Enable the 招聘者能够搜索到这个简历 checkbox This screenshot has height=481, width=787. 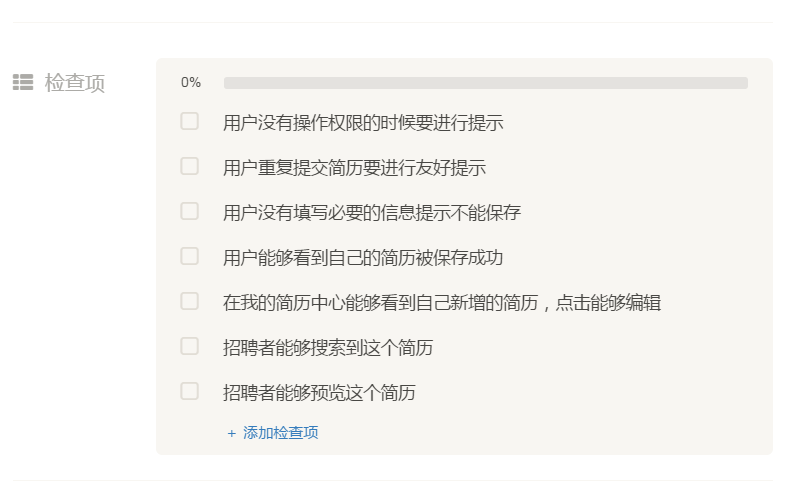click(189, 347)
